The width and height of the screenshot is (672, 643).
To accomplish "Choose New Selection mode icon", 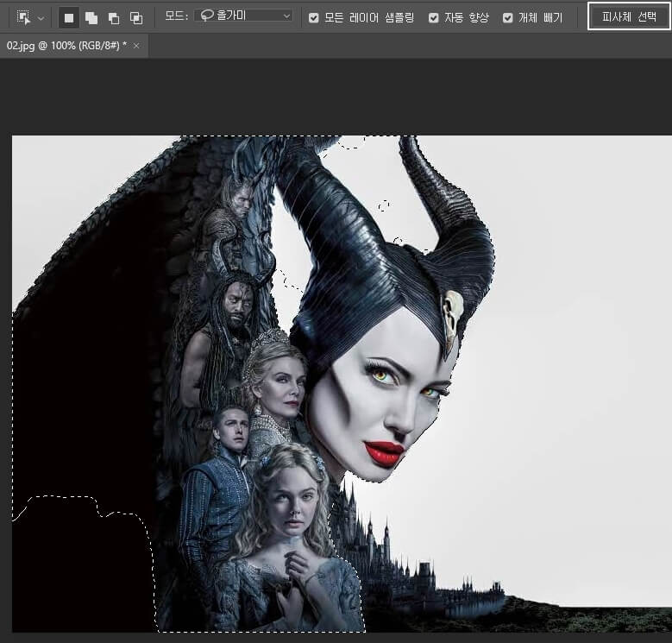I will (68, 18).
